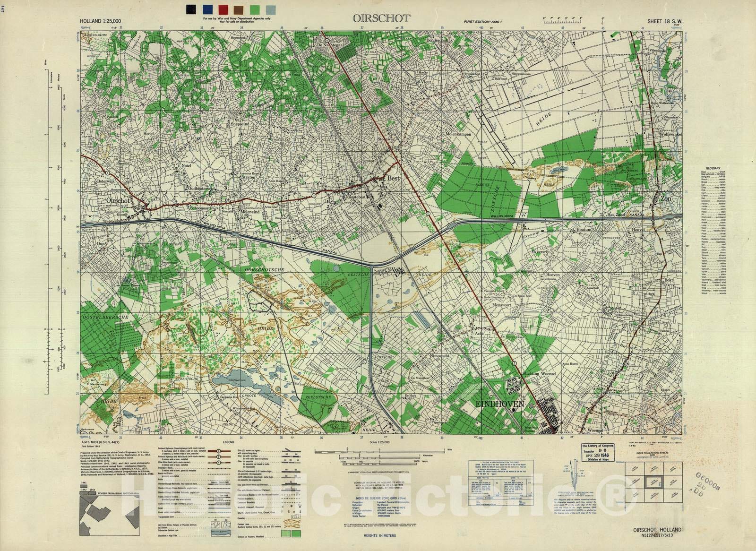
Task: Click the highway route marker 1 legend symbol
Action: [218, 451]
